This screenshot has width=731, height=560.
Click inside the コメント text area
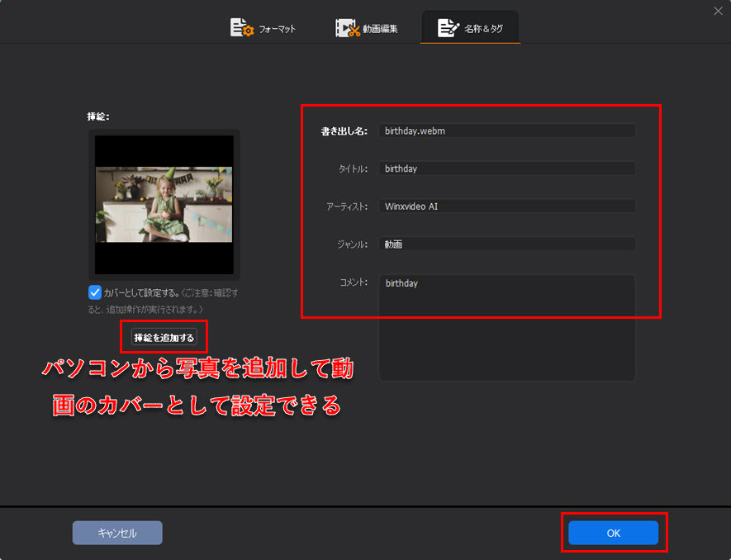(507, 327)
